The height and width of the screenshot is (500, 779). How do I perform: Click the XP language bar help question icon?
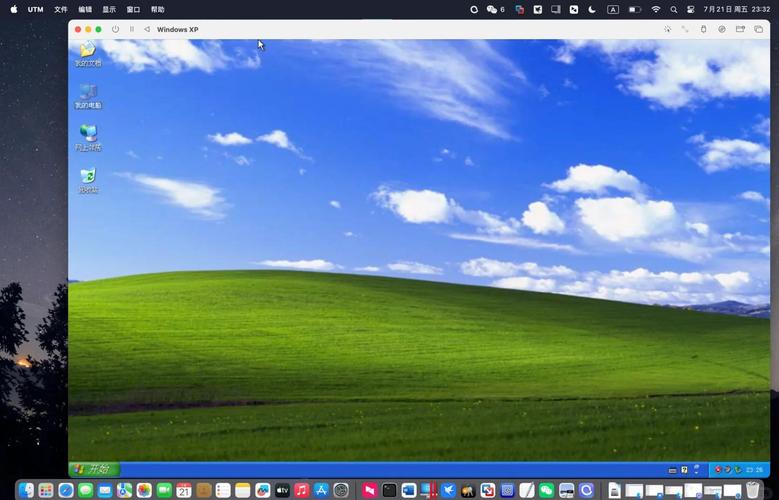[x=684, y=470]
